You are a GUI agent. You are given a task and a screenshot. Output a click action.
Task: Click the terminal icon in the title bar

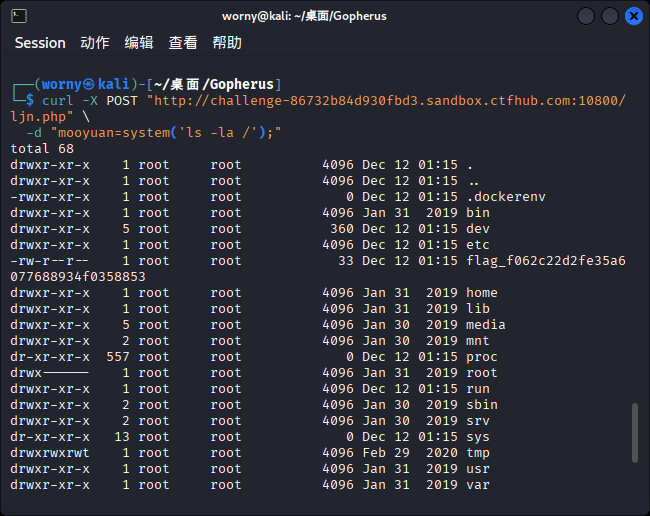pos(19,16)
